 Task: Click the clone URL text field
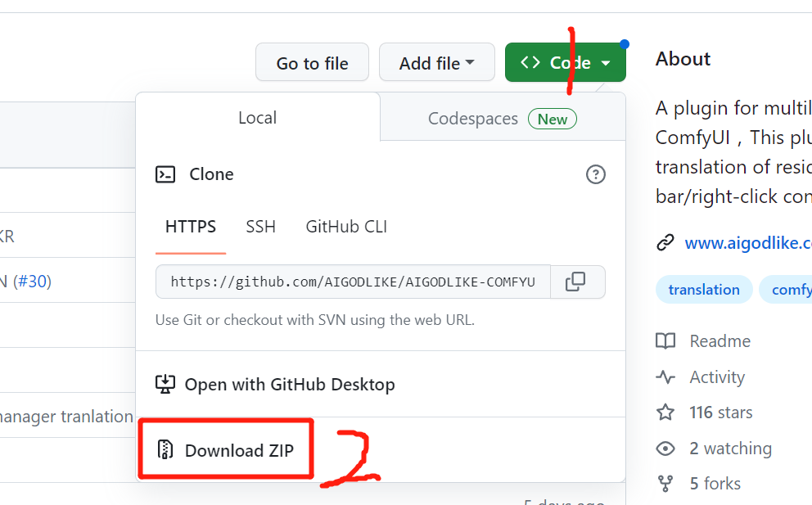tap(353, 282)
